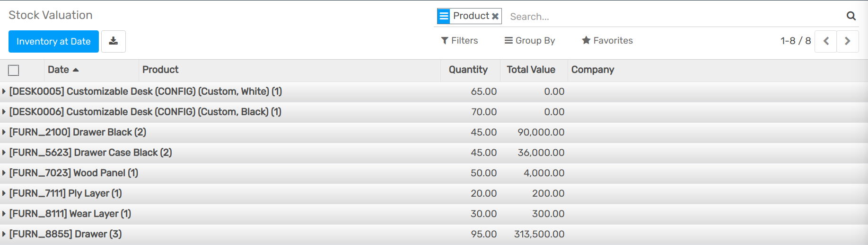Image resolution: width=868 pixels, height=245 pixels.
Task: Sort by the Product column header
Action: point(289,70)
